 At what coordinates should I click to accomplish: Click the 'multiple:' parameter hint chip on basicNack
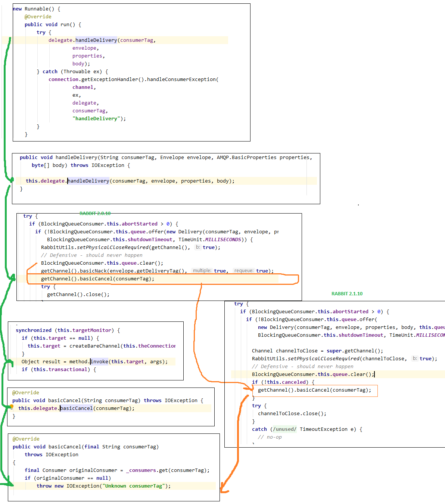pos(203,271)
